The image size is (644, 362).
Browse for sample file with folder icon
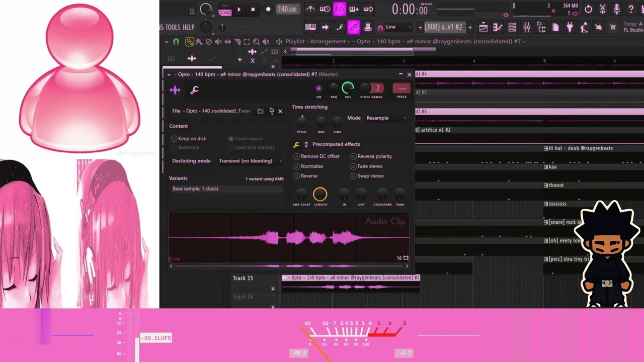click(260, 111)
